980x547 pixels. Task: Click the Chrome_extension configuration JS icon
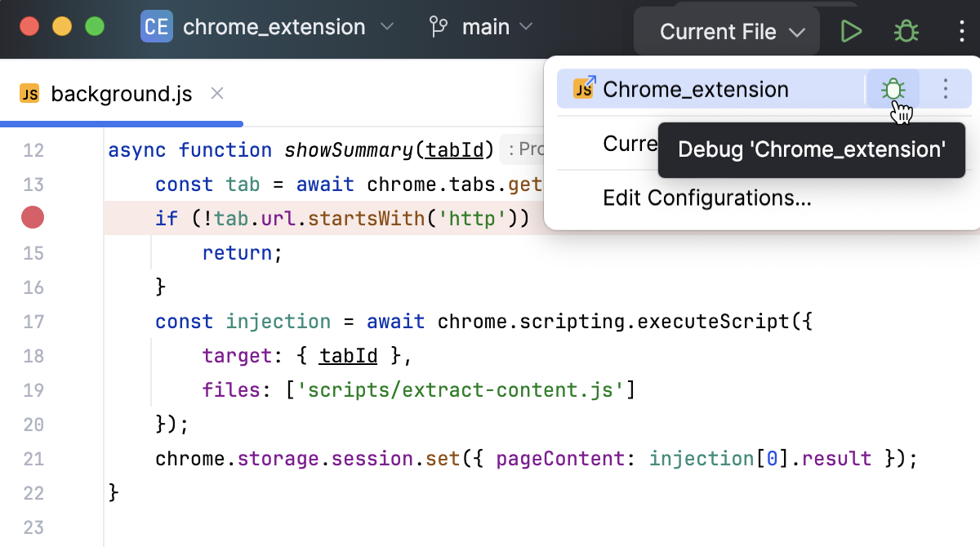pos(584,88)
